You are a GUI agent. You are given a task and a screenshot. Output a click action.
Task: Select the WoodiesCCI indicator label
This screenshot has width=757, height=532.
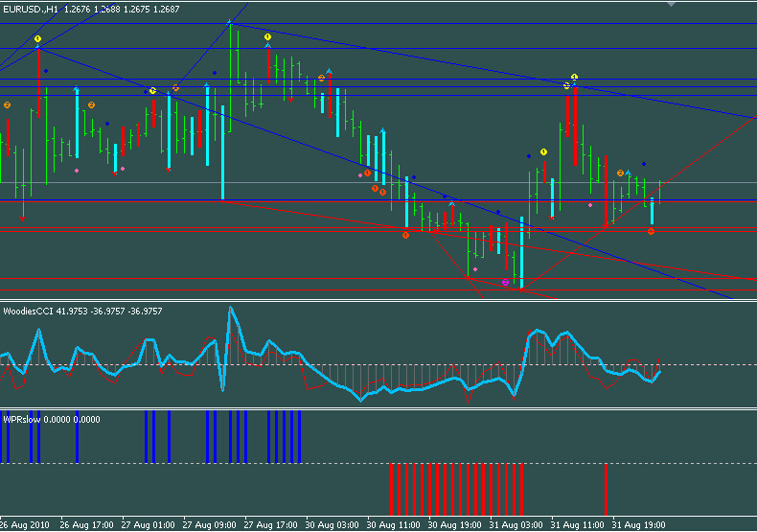pos(29,312)
